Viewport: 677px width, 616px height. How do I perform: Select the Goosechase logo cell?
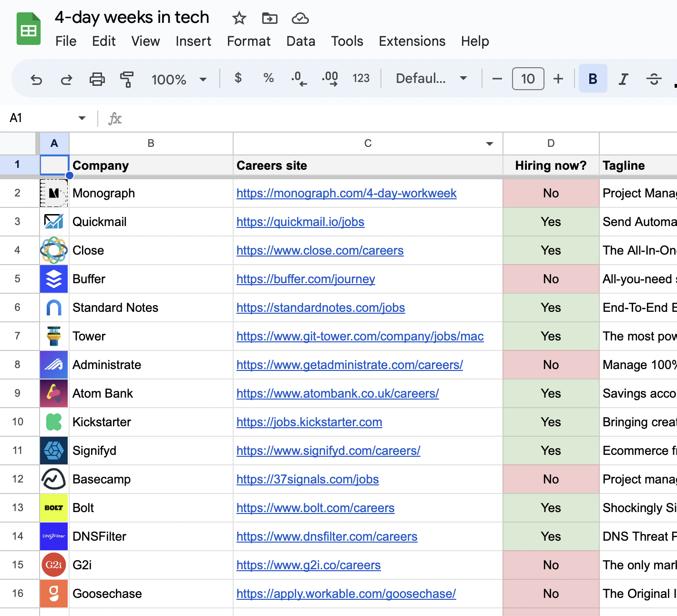[54, 594]
